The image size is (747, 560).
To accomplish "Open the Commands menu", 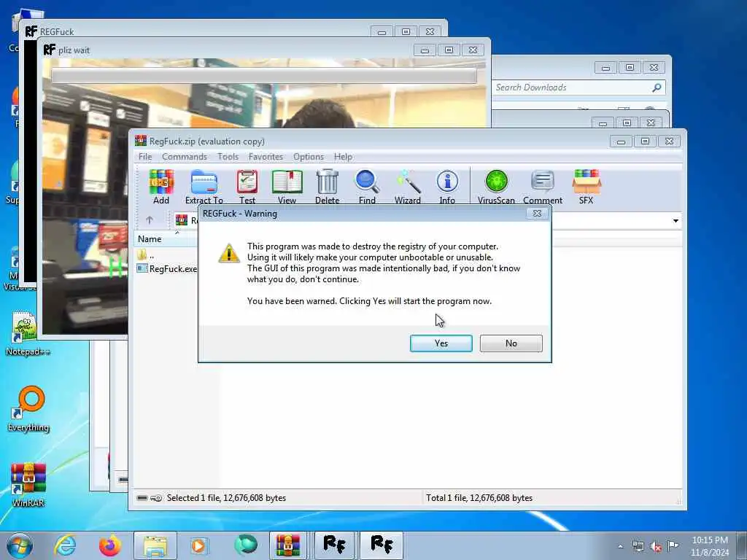I will click(x=185, y=157).
